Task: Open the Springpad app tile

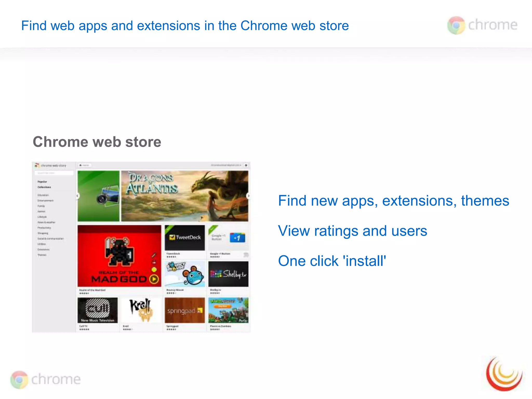Action: click(185, 310)
